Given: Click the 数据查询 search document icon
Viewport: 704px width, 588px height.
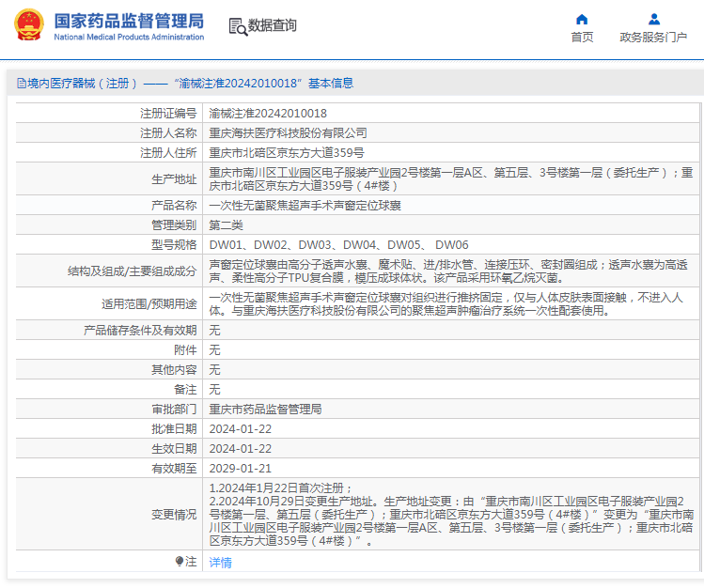Looking at the screenshot, I should [238, 26].
